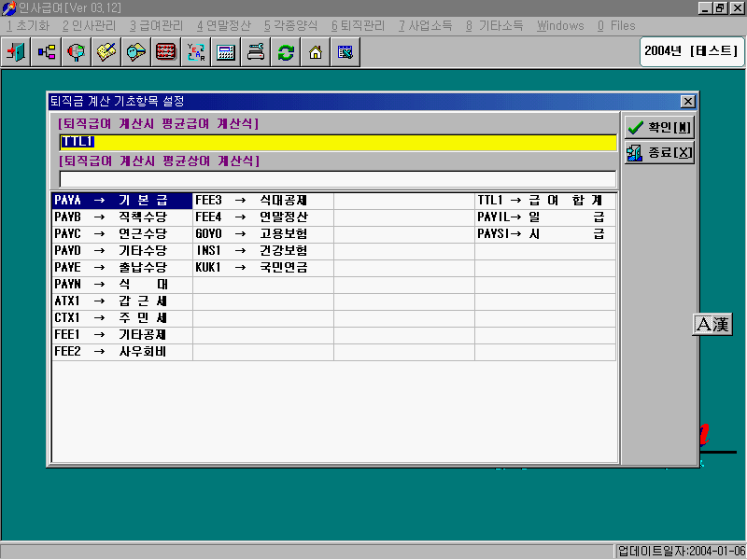747x560 pixels.
Task: Click the calculator toolbar icon
Action: click(x=225, y=52)
